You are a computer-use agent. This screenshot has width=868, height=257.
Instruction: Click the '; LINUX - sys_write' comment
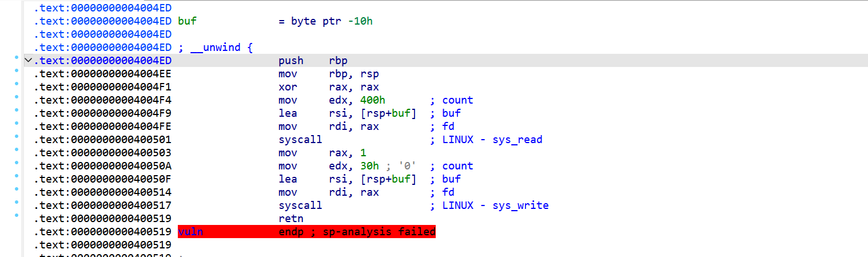pyautogui.click(x=489, y=205)
